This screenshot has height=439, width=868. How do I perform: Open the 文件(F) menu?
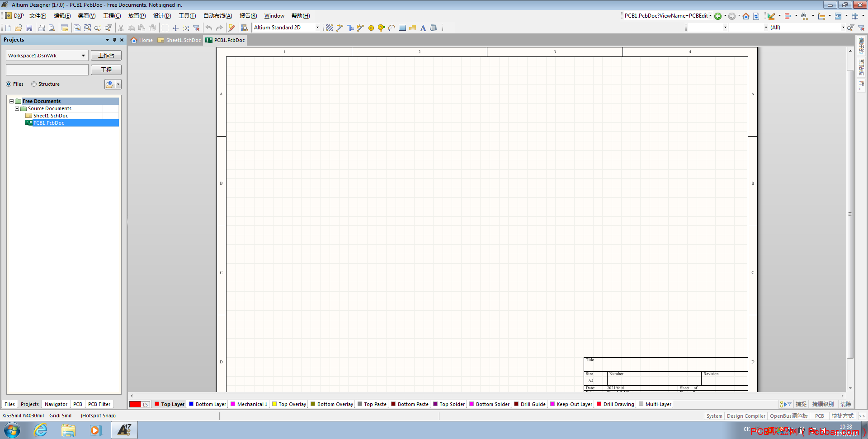tap(38, 16)
